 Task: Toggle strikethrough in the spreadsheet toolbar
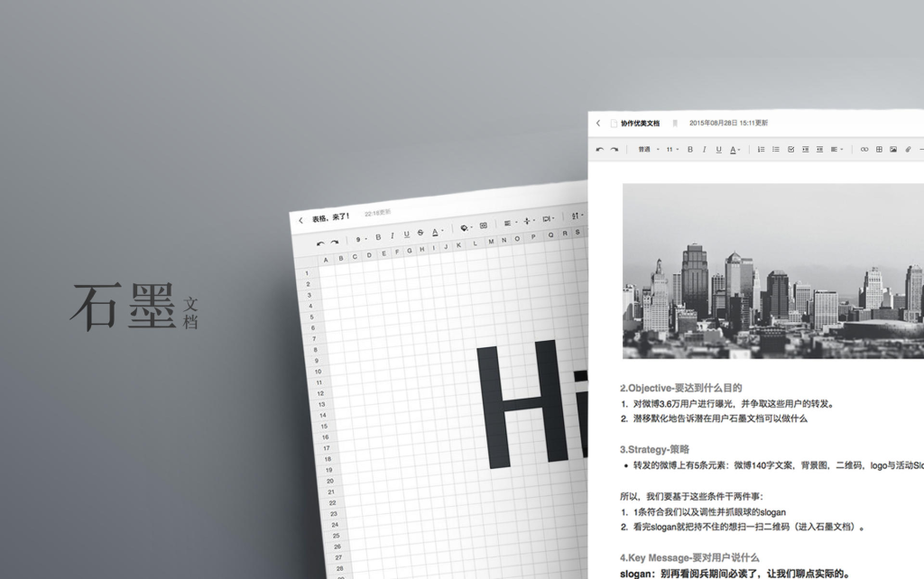(x=420, y=234)
